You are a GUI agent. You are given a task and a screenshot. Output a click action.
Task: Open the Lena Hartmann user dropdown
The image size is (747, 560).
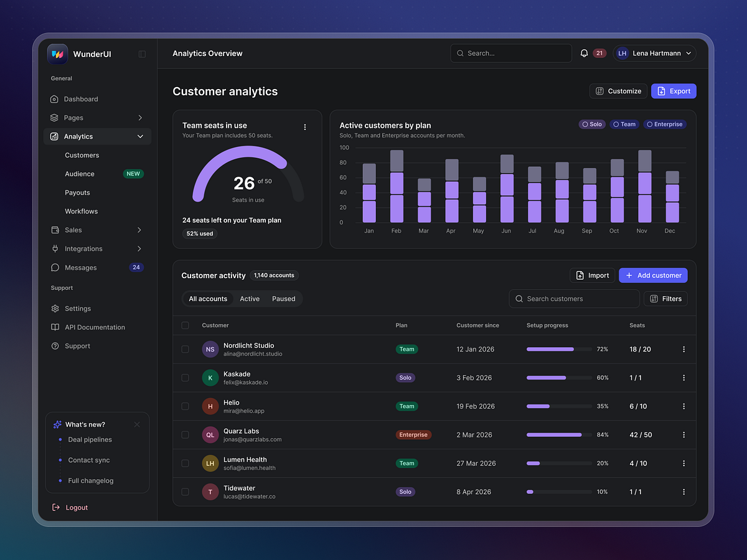[654, 54]
